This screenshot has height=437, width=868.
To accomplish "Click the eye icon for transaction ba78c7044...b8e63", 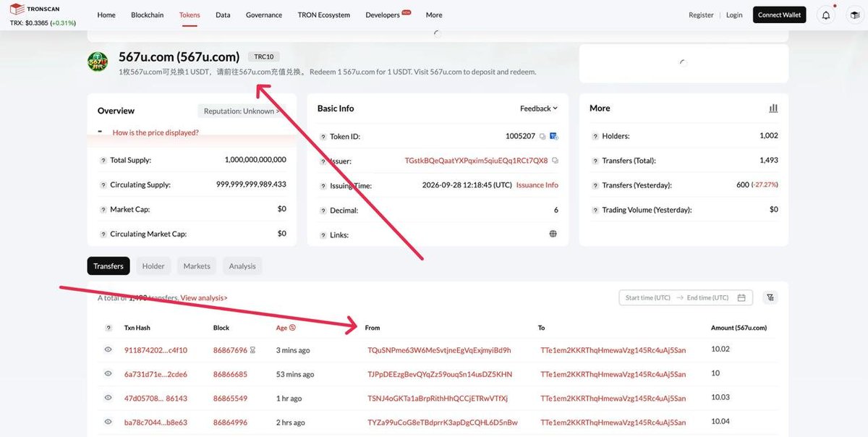I will [109, 423].
